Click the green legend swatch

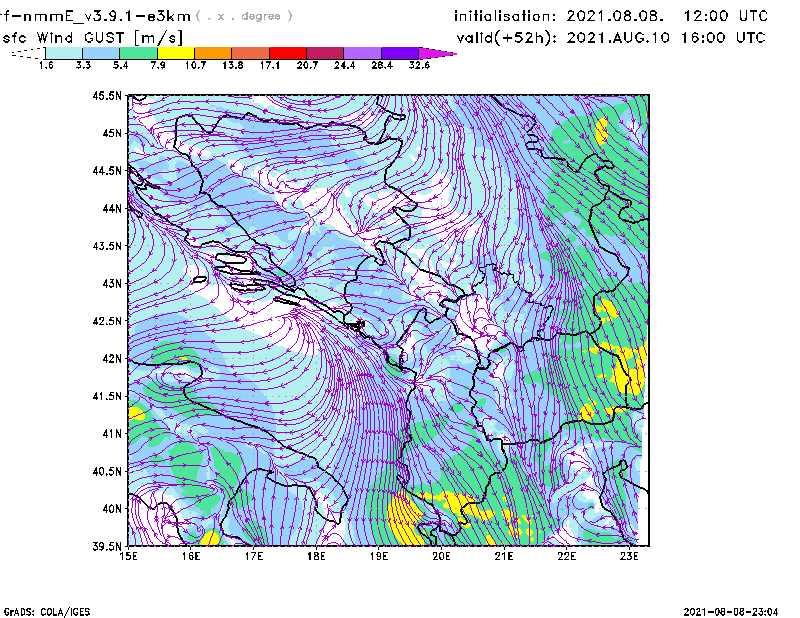[138, 53]
